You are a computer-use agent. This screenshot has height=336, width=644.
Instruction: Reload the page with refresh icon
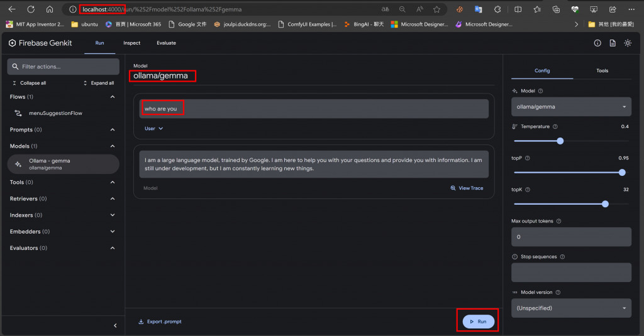[x=31, y=9]
